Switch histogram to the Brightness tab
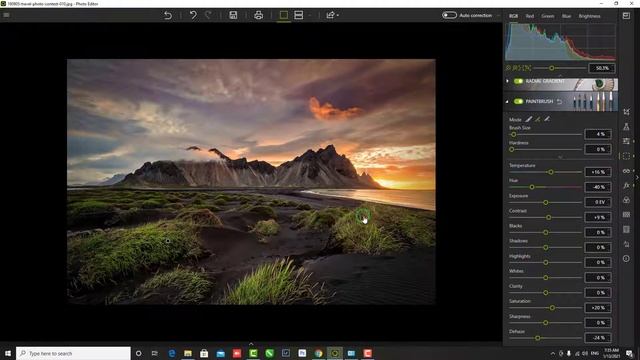640x360 pixels. pyautogui.click(x=589, y=16)
